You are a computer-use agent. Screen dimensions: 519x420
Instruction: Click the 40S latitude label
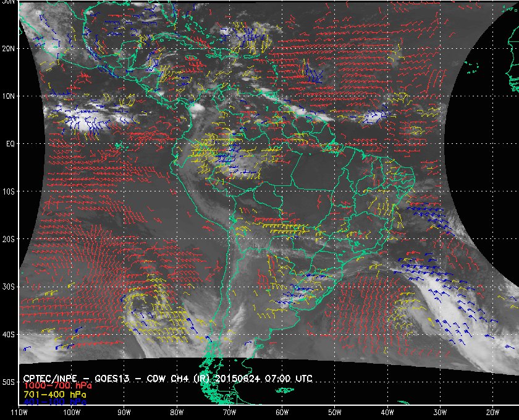pos(8,335)
